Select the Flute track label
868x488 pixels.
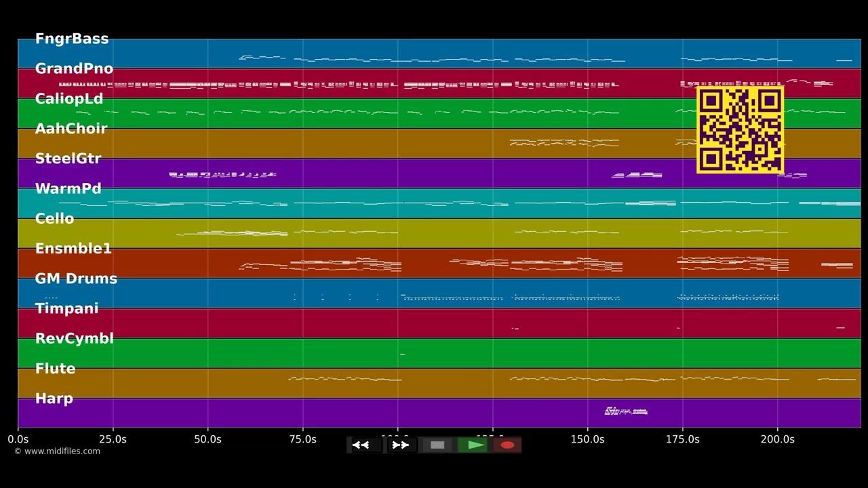(55, 369)
